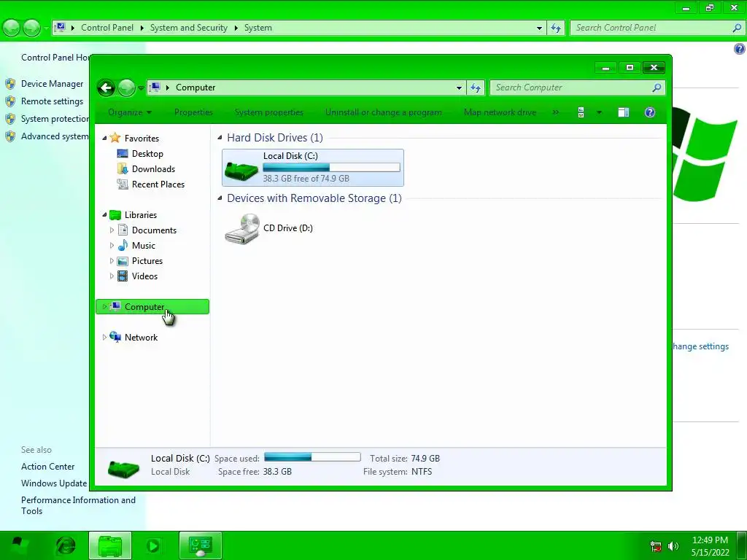
Task: Select Computer in navigation pane
Action: (152, 307)
